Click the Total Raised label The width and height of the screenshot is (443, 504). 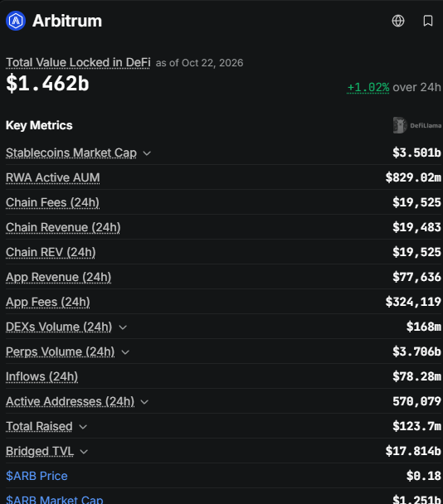(x=39, y=426)
